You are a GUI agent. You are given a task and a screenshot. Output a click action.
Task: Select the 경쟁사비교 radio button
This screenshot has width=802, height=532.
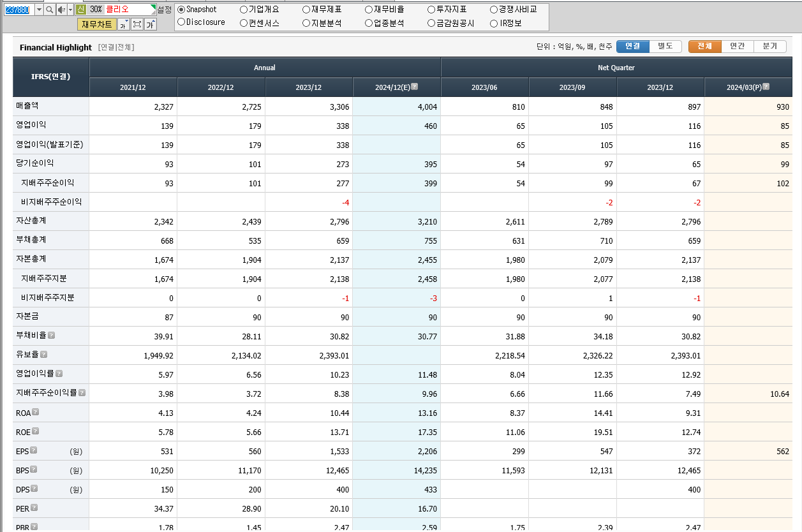point(494,10)
